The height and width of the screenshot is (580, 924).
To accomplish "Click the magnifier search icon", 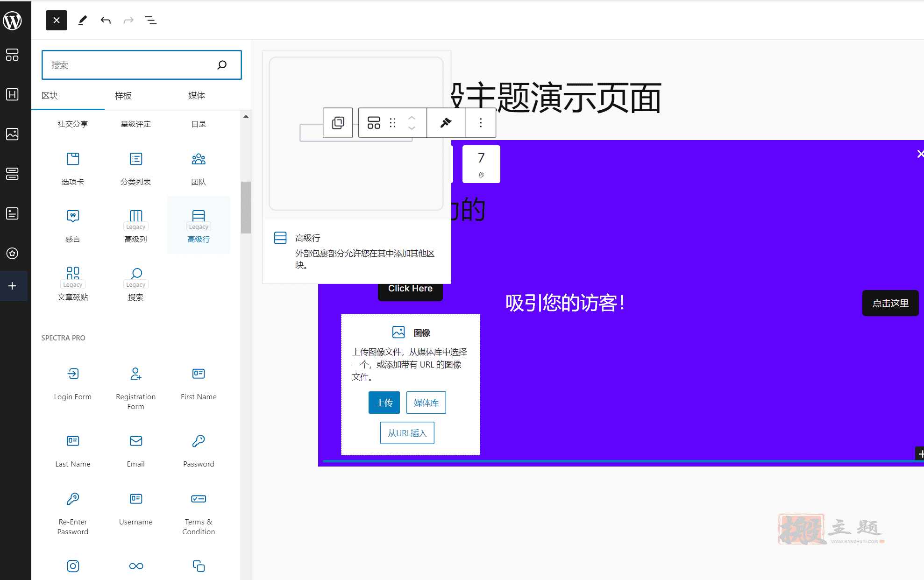I will (222, 65).
